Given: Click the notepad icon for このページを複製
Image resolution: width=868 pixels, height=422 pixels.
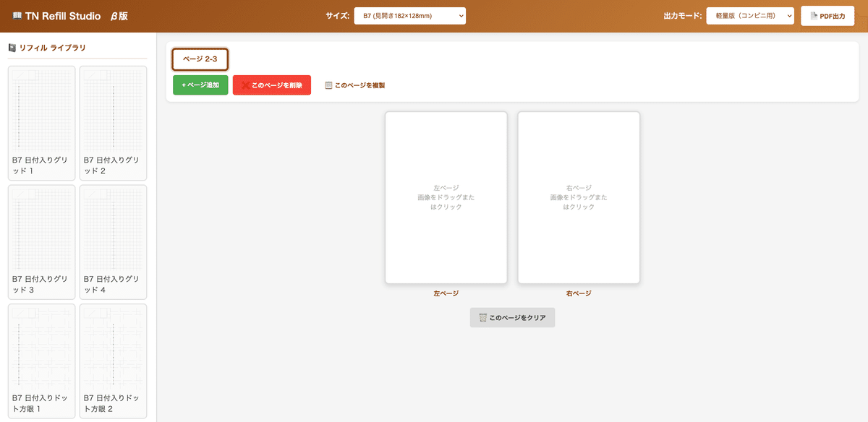Looking at the screenshot, I should pos(328,85).
